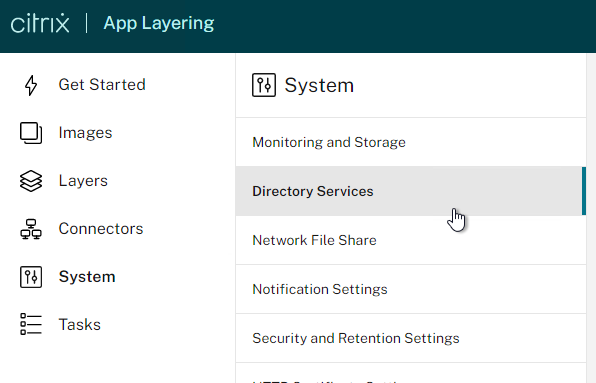Open Monitoring and Storage settings
The width and height of the screenshot is (596, 383).
click(x=411, y=142)
